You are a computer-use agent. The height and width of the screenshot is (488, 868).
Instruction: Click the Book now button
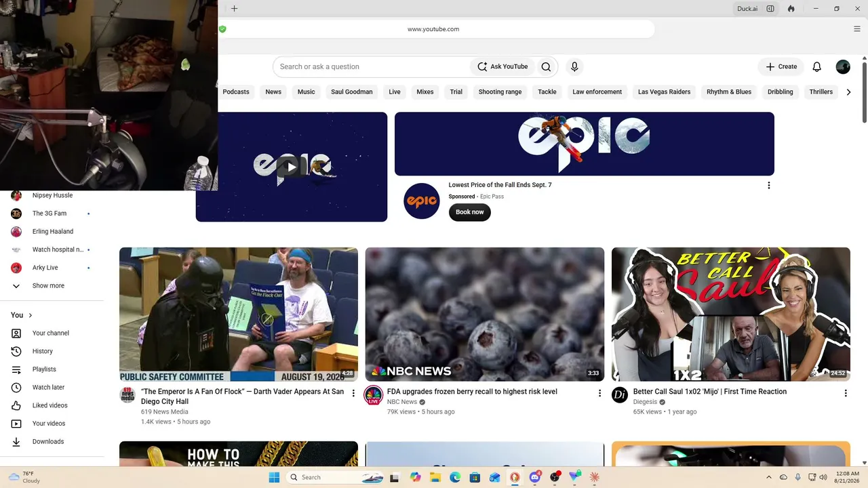pyautogui.click(x=469, y=212)
